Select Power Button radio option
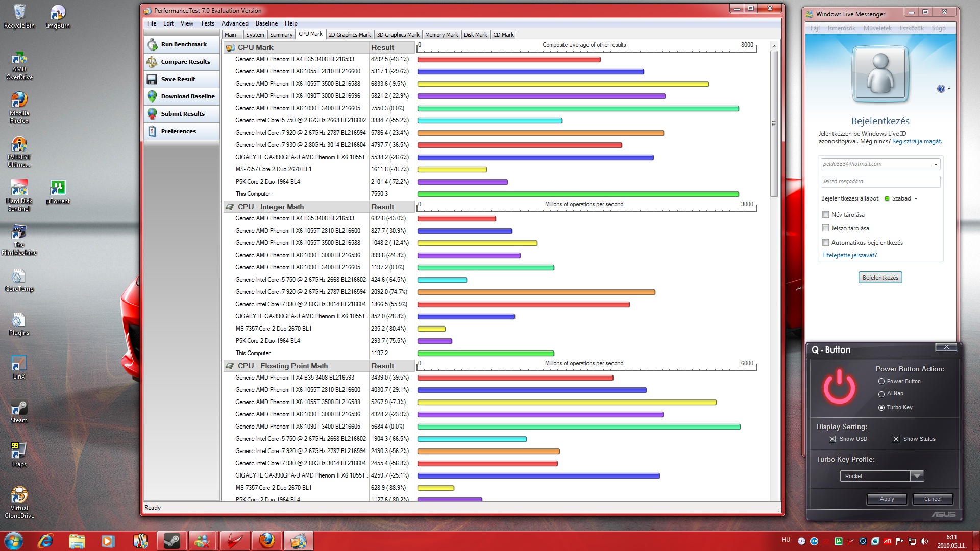The image size is (980, 551). 881,381
